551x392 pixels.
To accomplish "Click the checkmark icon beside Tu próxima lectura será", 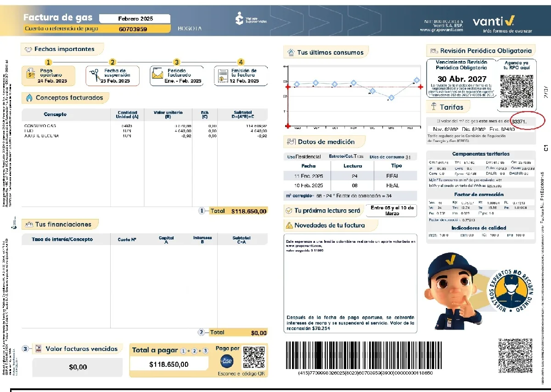I will point(289,211).
